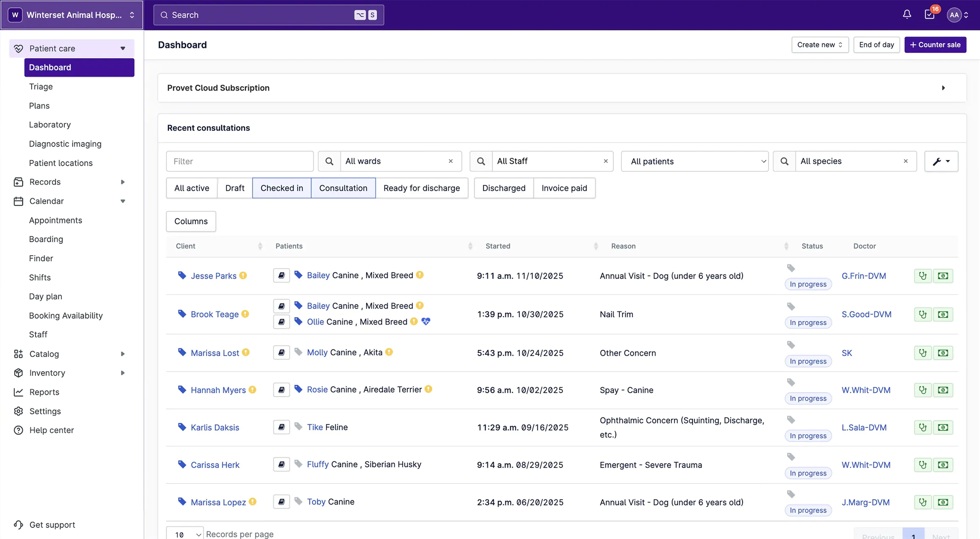Open the All patients dropdown
Screen dimensions: 980x539
click(x=695, y=162)
